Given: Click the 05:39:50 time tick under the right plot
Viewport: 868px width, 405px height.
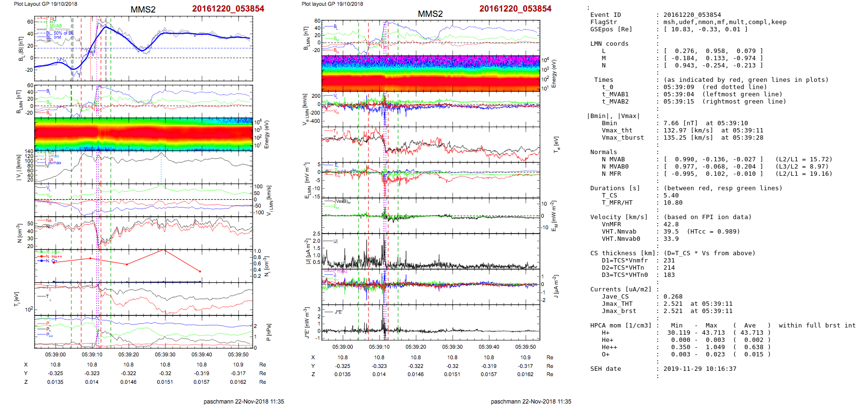Looking at the screenshot, I should point(525,347).
